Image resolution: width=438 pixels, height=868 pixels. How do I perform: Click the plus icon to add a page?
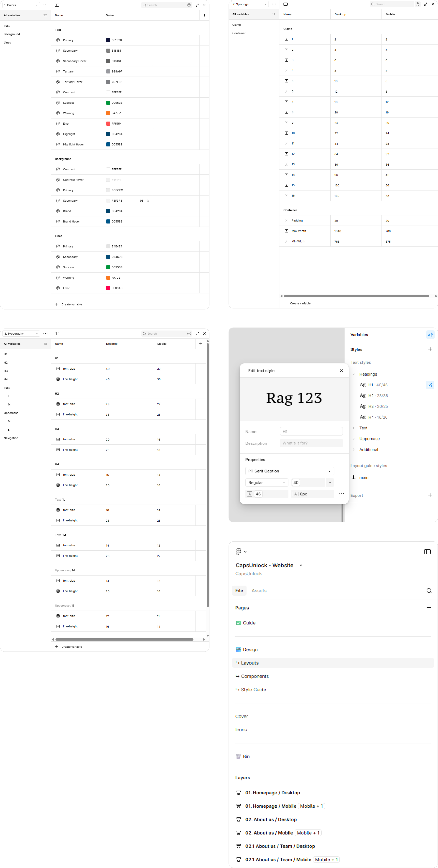(429, 608)
